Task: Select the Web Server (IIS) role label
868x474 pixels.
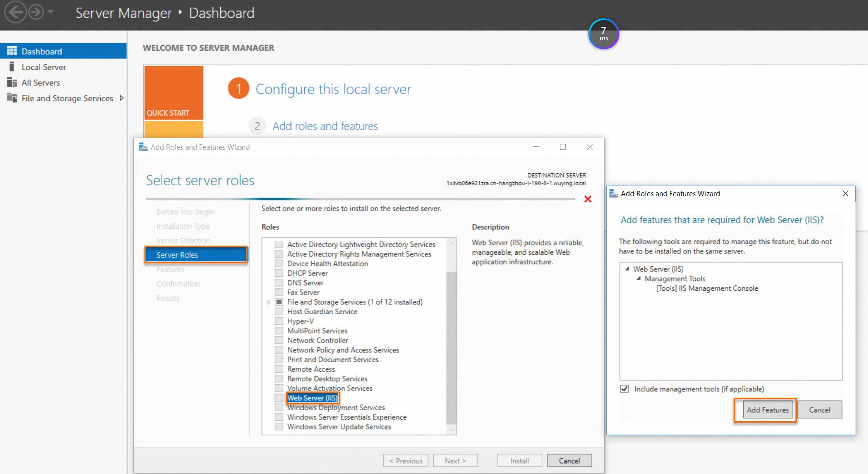Action: pos(312,398)
